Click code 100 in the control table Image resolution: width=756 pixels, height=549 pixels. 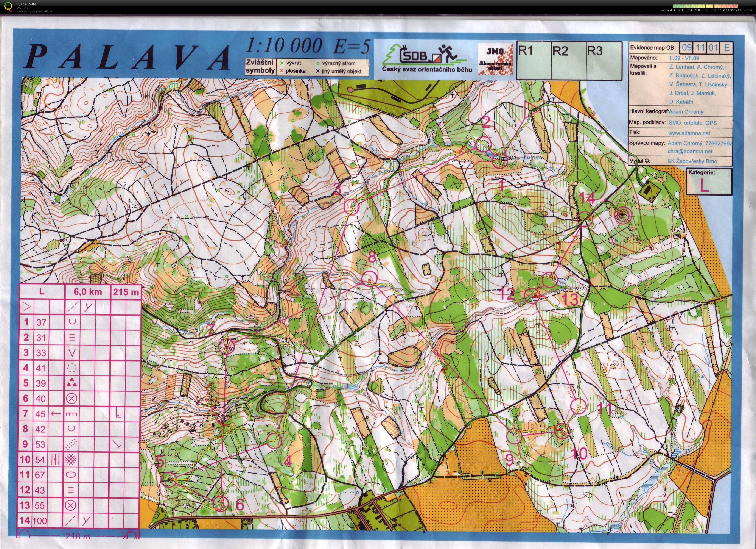tap(40, 521)
